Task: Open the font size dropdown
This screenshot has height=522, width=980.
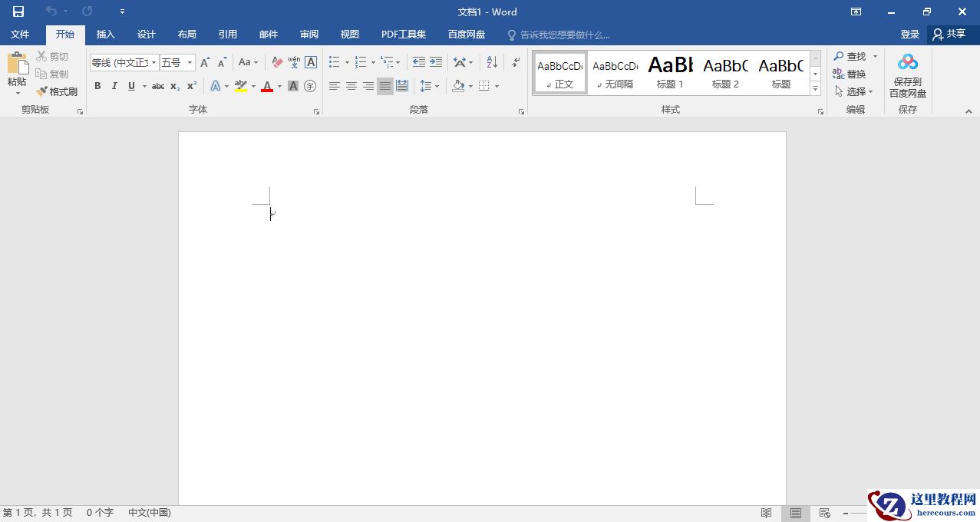Action: (x=190, y=61)
